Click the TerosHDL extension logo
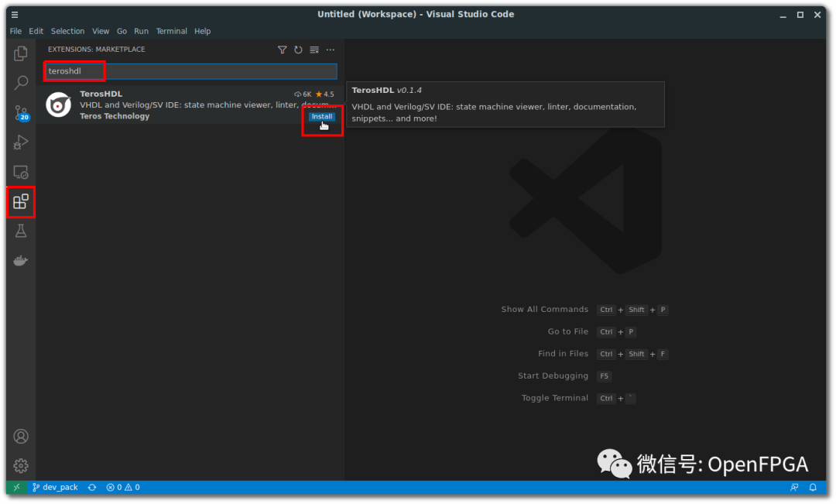 [59, 105]
